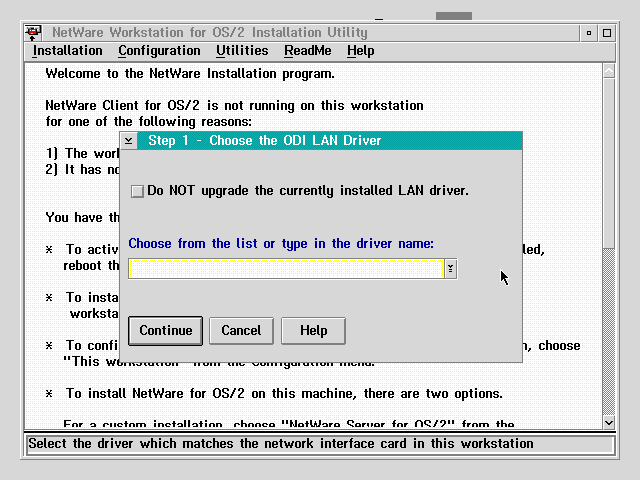Maximize the NetWare Installation Utility window
Viewport: 640px width, 480px height.
607,33
